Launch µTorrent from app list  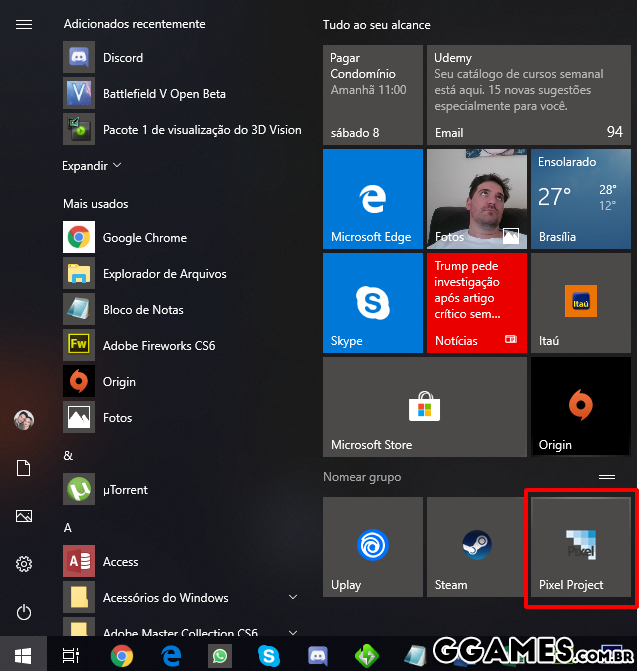pyautogui.click(x=182, y=489)
